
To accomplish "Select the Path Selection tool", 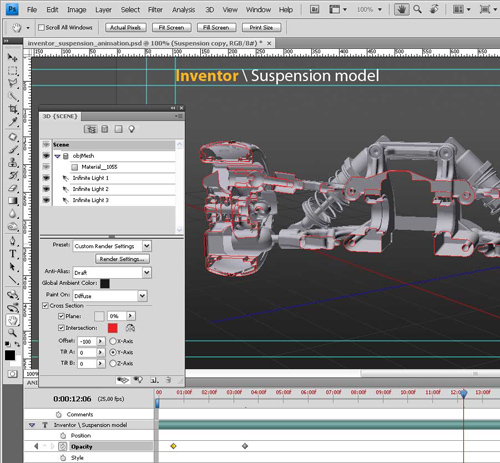I will 13,267.
